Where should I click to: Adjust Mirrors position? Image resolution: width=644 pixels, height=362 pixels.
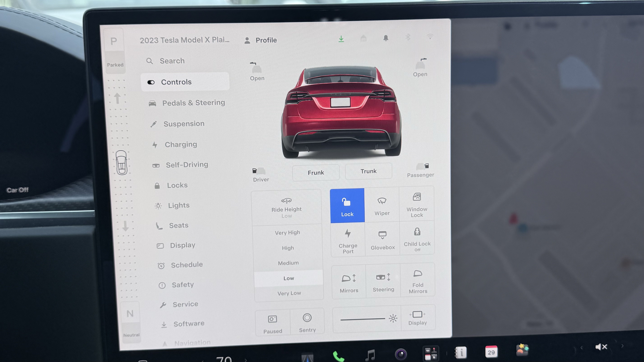point(349,282)
